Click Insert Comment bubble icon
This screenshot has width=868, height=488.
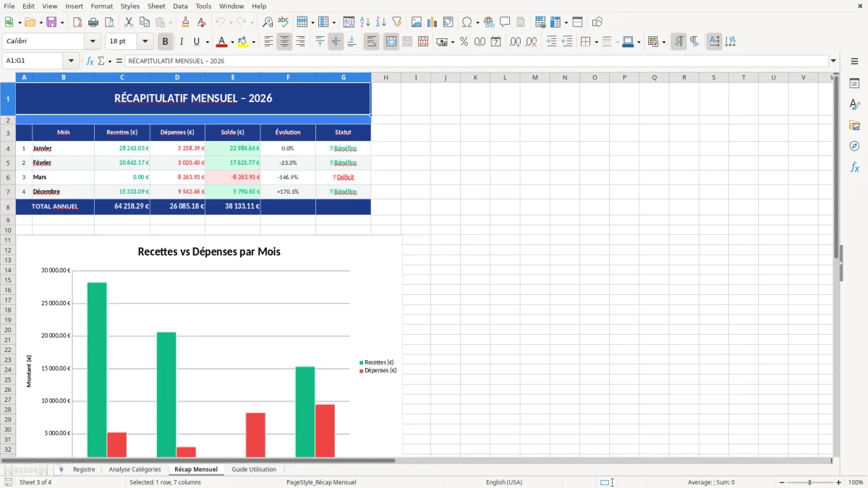point(505,22)
